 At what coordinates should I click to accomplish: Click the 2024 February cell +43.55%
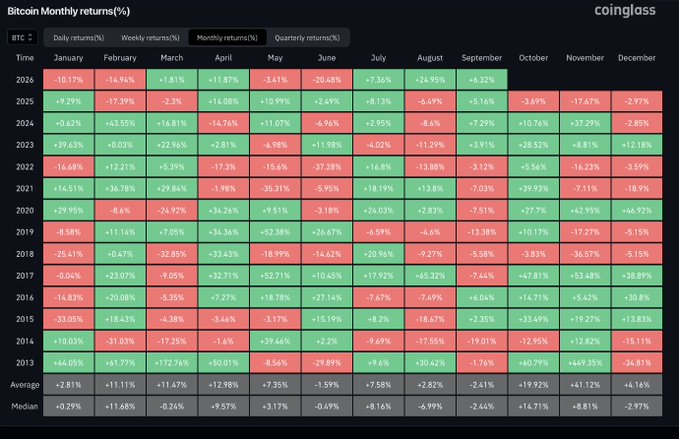(120, 123)
